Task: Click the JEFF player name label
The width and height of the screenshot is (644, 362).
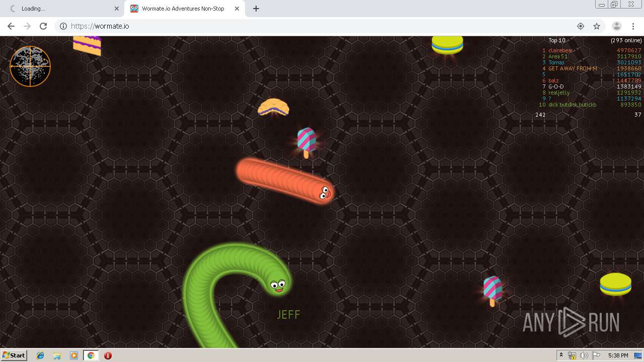Action: point(288,315)
